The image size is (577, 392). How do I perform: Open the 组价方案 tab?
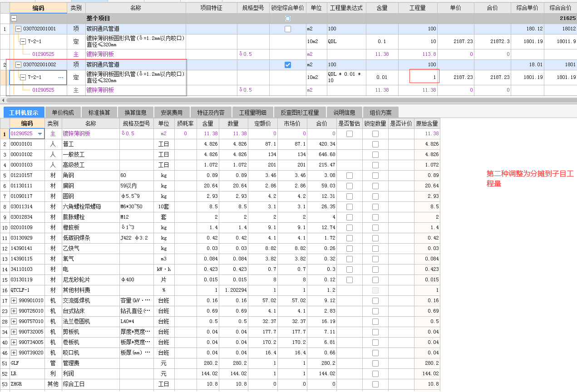click(x=380, y=113)
